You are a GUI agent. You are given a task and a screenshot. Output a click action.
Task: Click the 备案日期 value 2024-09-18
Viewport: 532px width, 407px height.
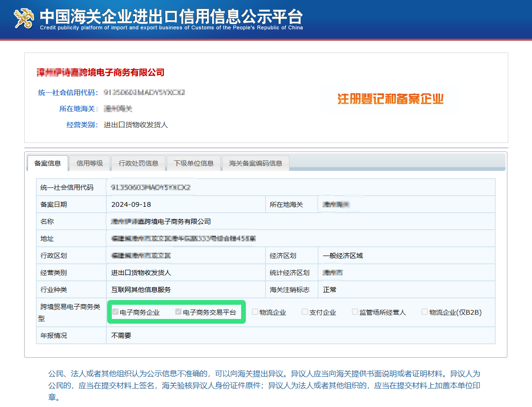[131, 204]
